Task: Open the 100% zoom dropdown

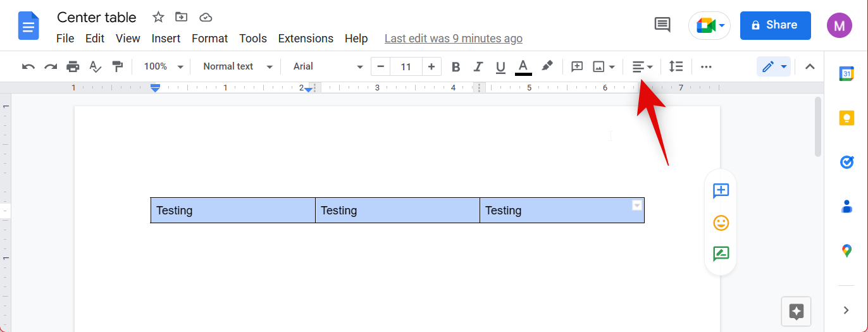Action: tap(163, 66)
